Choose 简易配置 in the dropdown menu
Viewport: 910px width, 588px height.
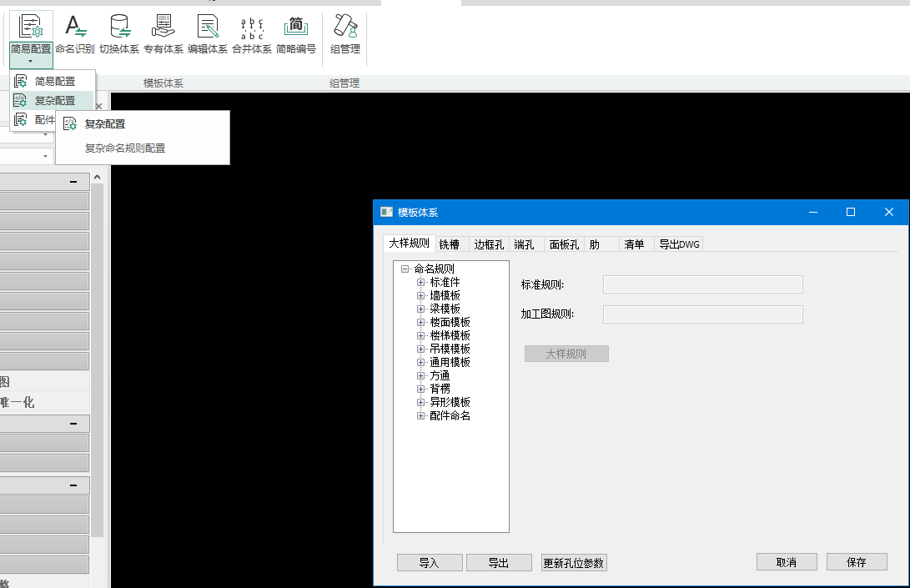pos(53,81)
